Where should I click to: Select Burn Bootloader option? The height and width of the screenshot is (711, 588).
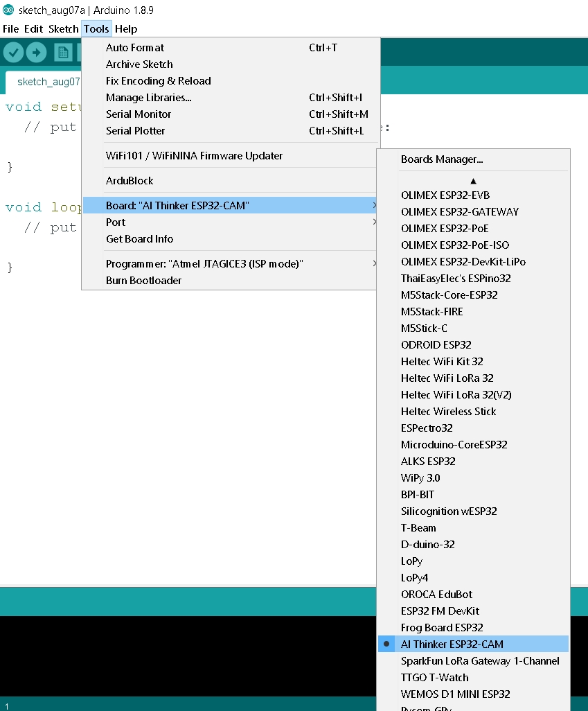(x=143, y=281)
